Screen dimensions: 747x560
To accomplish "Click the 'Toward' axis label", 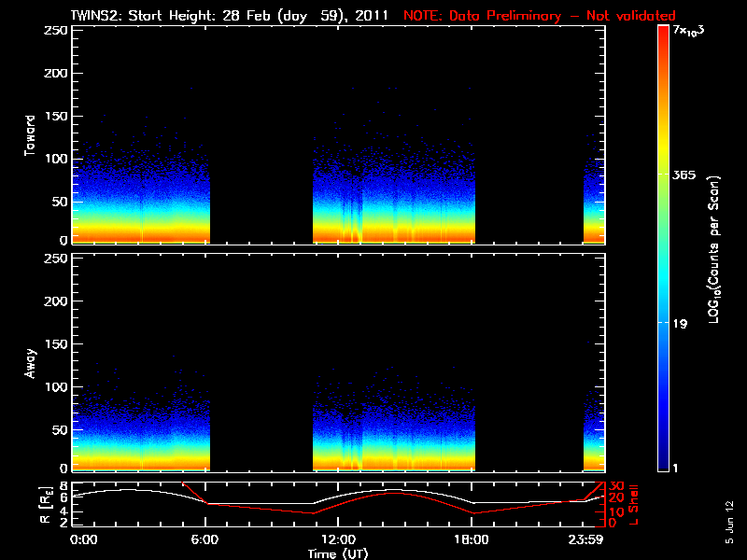I will coord(30,135).
